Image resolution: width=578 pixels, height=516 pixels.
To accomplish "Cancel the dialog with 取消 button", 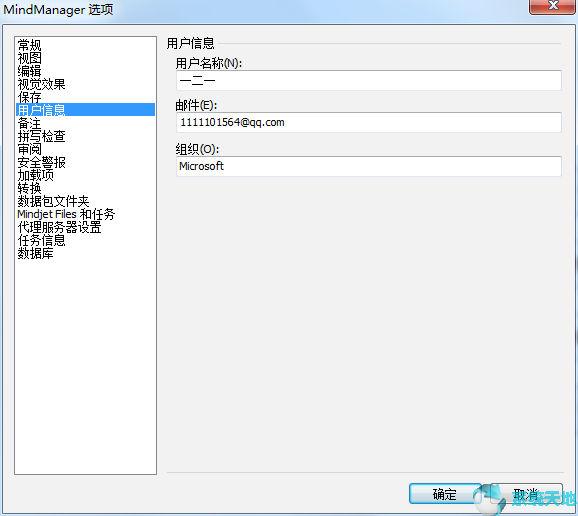I will (x=526, y=494).
